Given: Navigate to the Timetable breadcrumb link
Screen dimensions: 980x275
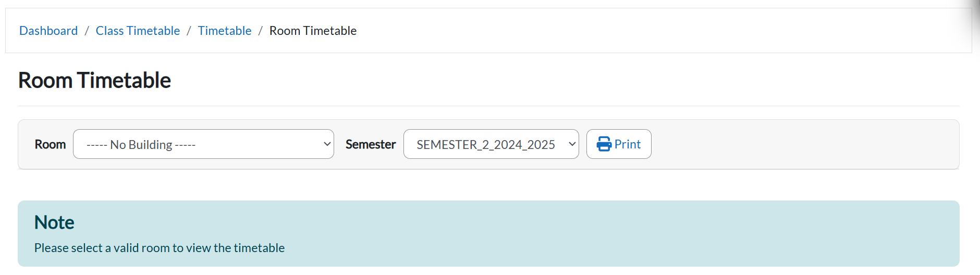Looking at the screenshot, I should (x=225, y=31).
